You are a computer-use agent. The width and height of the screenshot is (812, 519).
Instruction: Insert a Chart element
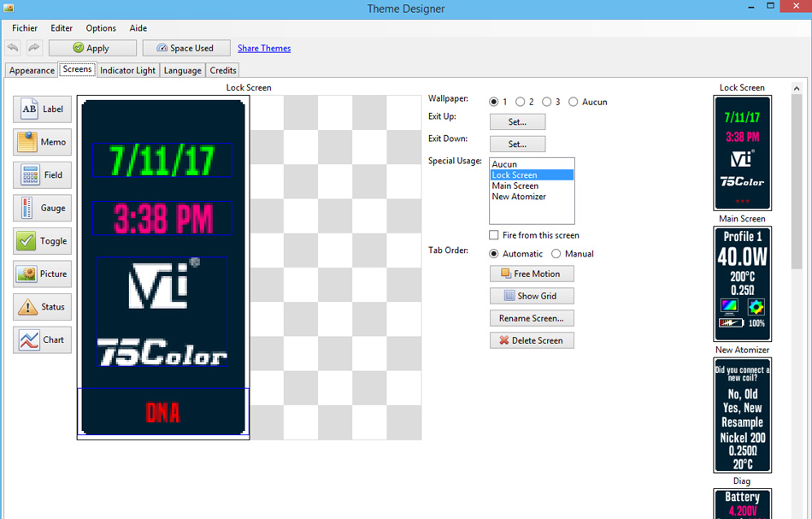pyautogui.click(x=43, y=339)
